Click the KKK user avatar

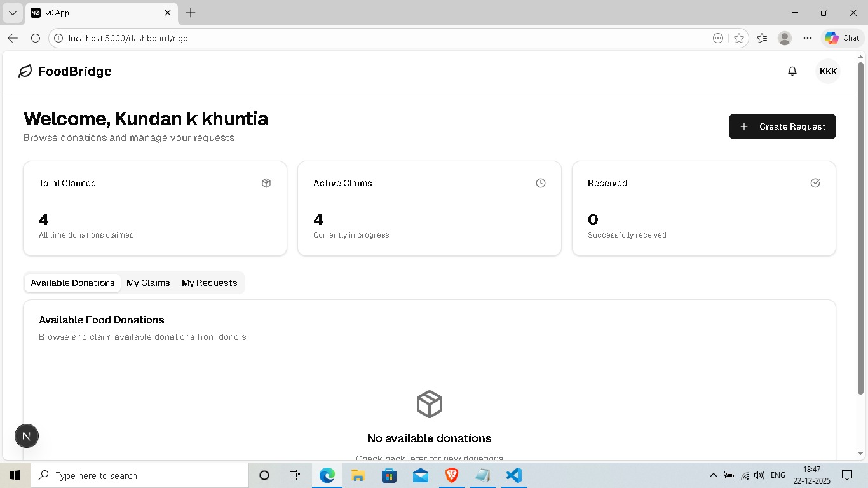click(x=828, y=71)
